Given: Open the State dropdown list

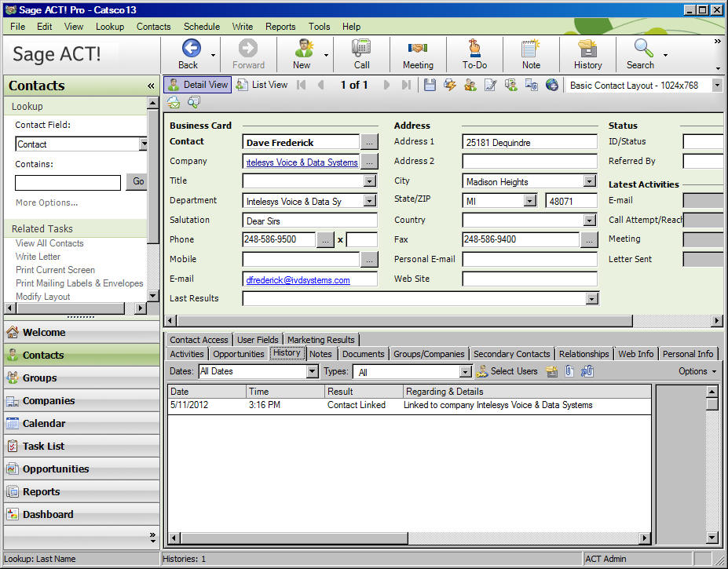Looking at the screenshot, I should 529,201.
